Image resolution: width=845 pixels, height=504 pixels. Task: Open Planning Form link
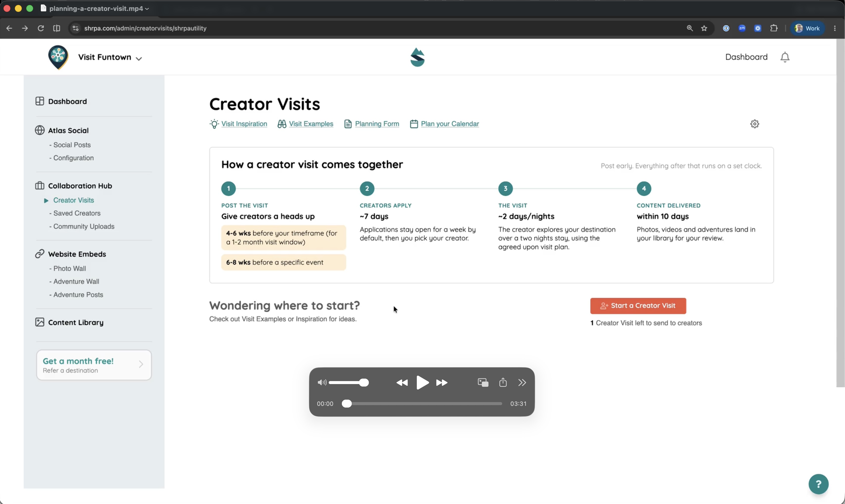[372, 124]
